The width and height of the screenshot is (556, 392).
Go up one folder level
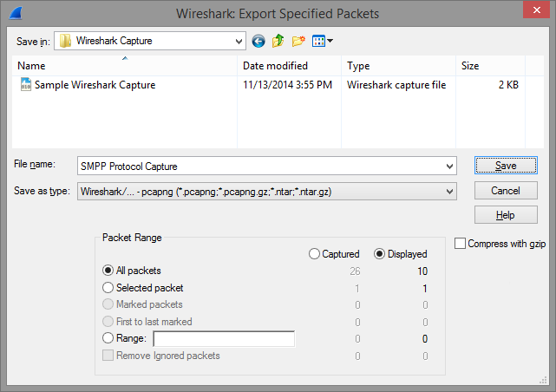pyautogui.click(x=278, y=41)
